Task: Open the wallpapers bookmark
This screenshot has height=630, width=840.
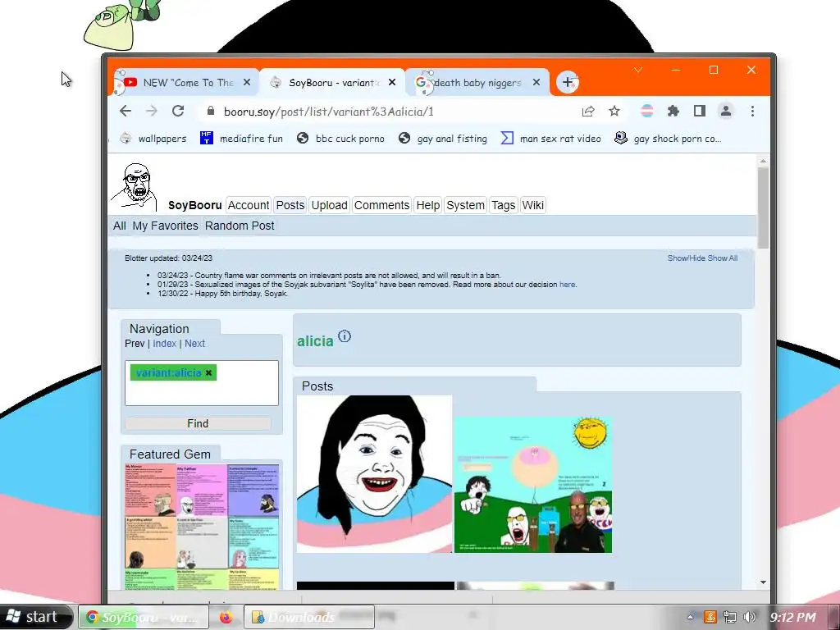Action: pyautogui.click(x=153, y=138)
